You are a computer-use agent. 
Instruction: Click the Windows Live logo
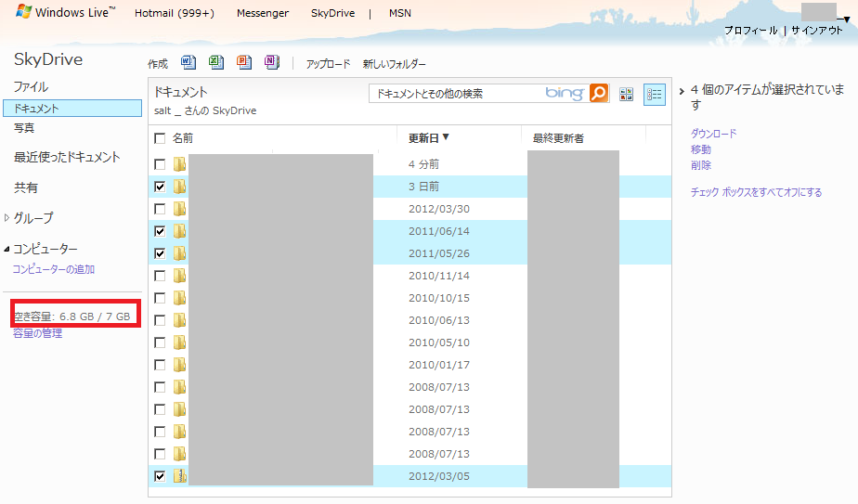(x=65, y=13)
